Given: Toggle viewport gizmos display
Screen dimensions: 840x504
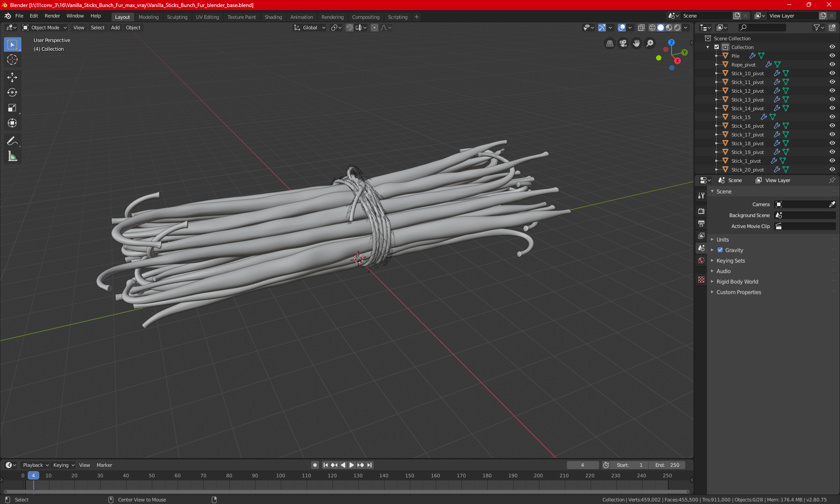Looking at the screenshot, I should (602, 28).
